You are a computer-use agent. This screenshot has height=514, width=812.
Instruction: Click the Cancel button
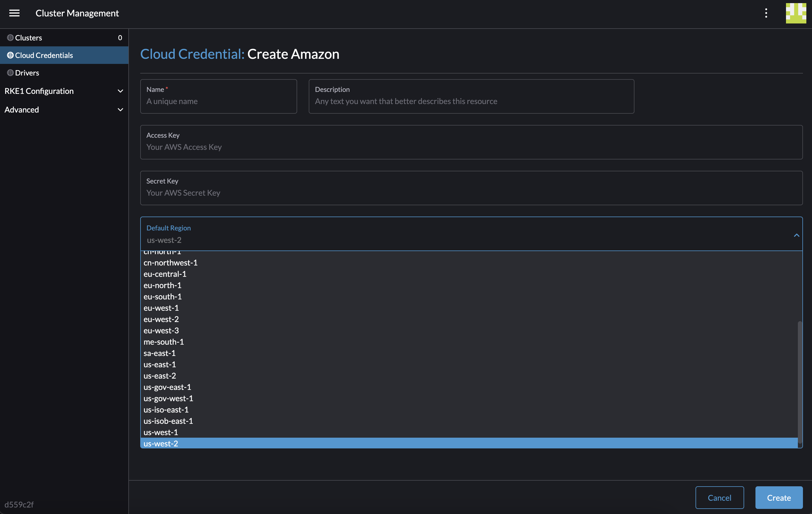[720, 498]
